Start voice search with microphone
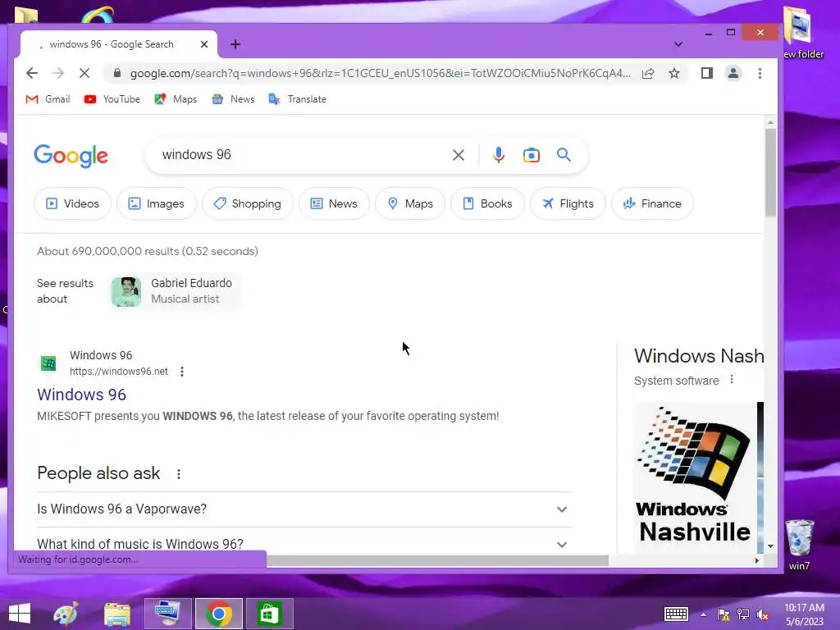 [x=498, y=155]
